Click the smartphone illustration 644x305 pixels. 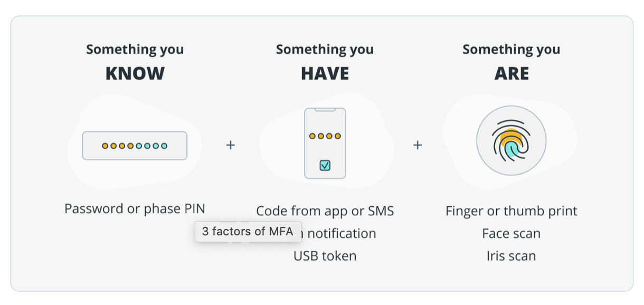325,144
